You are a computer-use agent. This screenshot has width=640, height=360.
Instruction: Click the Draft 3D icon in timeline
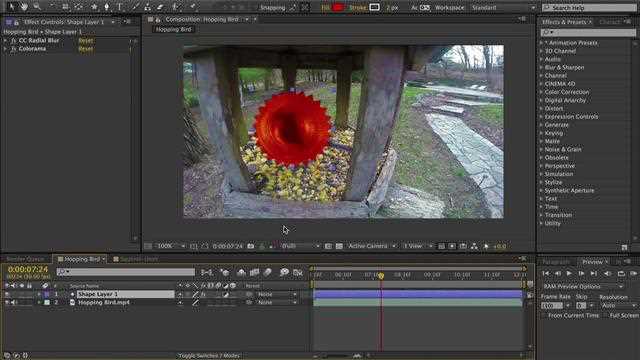click(x=225, y=272)
